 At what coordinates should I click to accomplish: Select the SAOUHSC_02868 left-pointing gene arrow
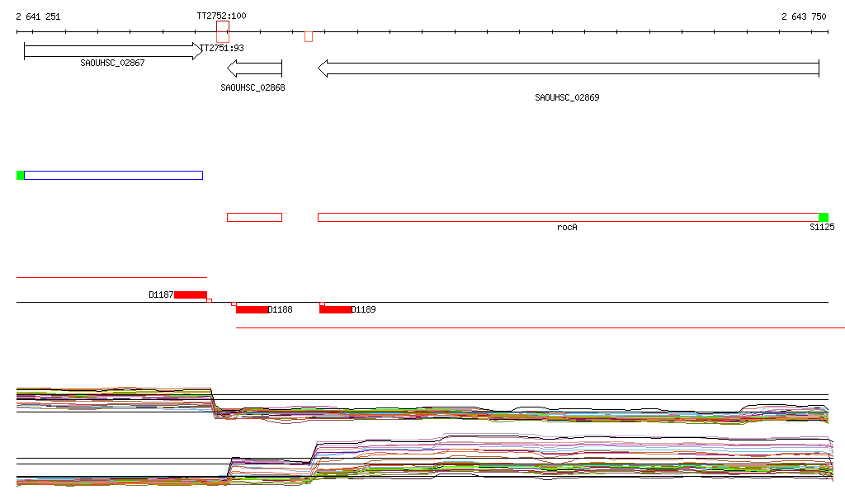(254, 68)
